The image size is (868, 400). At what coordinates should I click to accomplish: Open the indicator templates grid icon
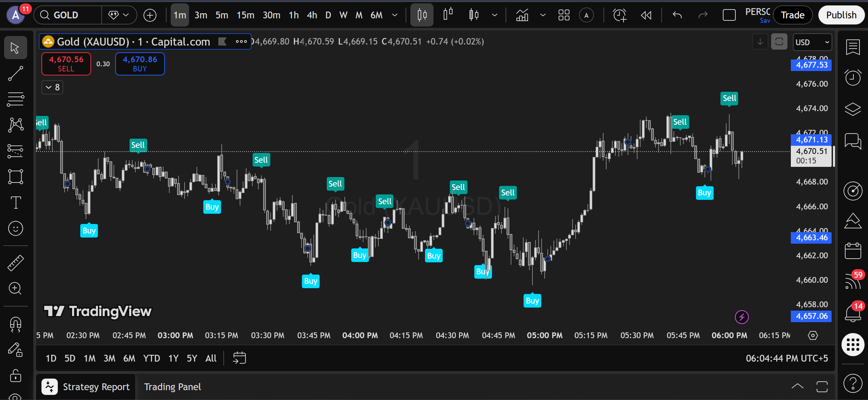pyautogui.click(x=564, y=15)
